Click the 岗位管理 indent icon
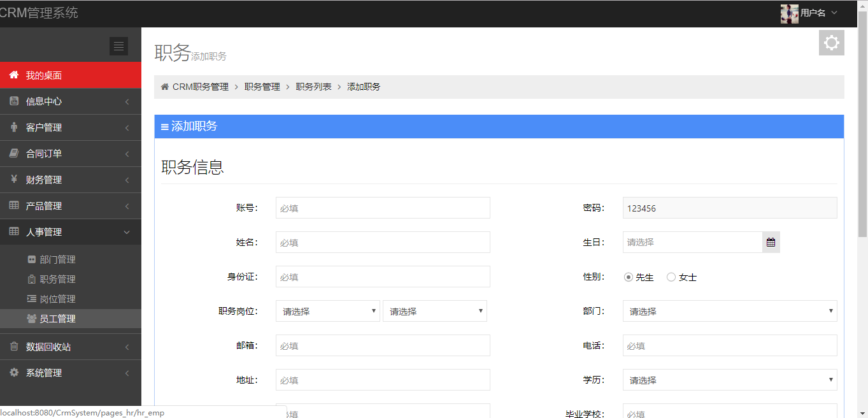Screen dimensions: 868x418 (32, 299)
